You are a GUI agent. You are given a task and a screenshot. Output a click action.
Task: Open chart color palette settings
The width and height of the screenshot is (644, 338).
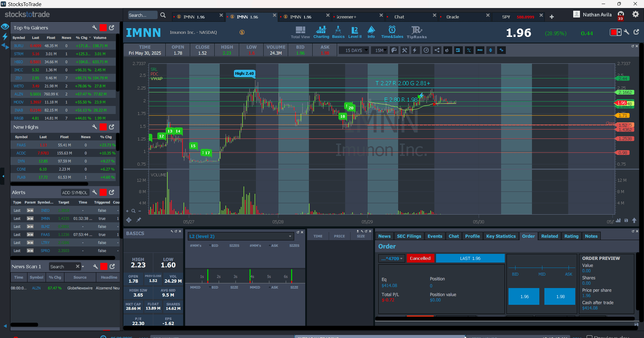(394, 50)
